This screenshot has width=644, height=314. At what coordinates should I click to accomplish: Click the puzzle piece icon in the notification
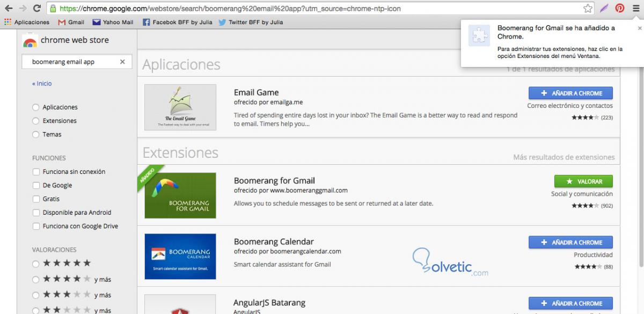point(479,35)
